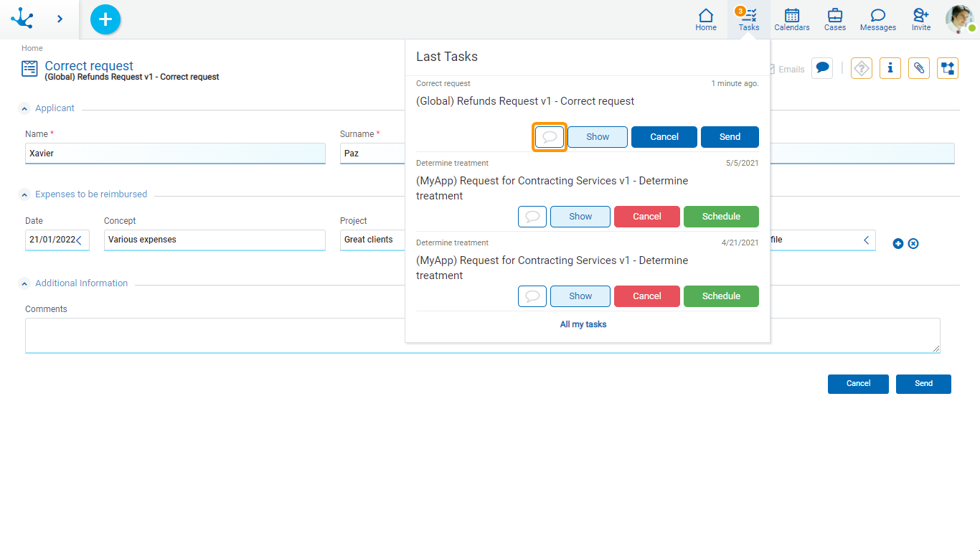
Task: Open the process workflow diagram icon
Action: 947,68
